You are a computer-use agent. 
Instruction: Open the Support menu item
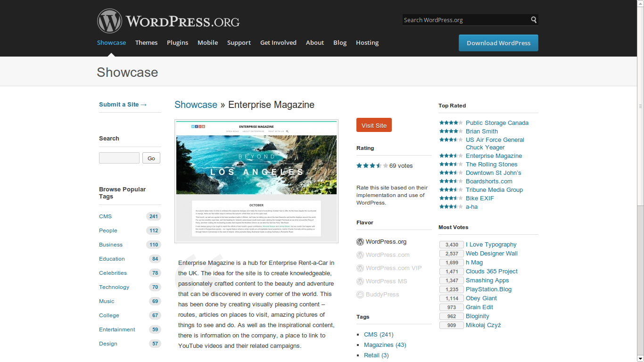(239, 42)
